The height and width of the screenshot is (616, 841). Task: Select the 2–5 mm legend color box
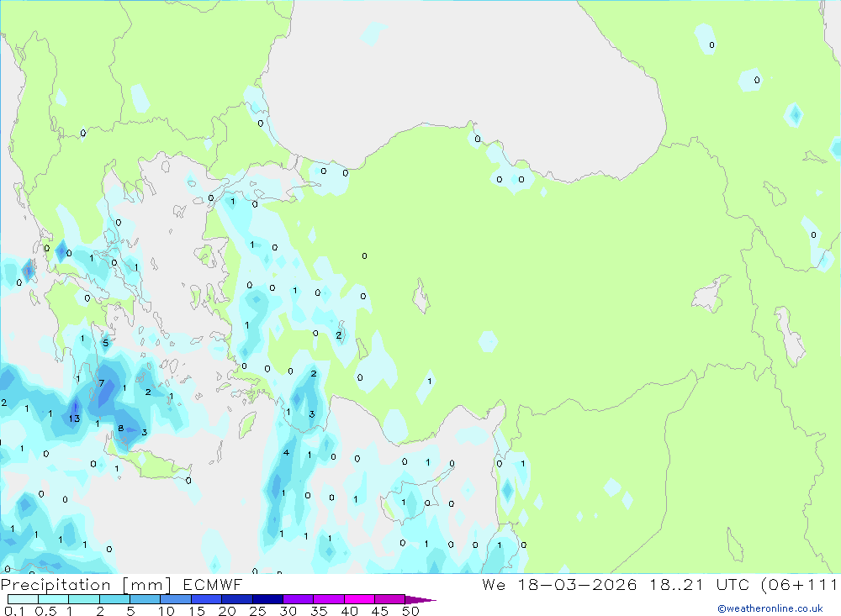pos(114,599)
